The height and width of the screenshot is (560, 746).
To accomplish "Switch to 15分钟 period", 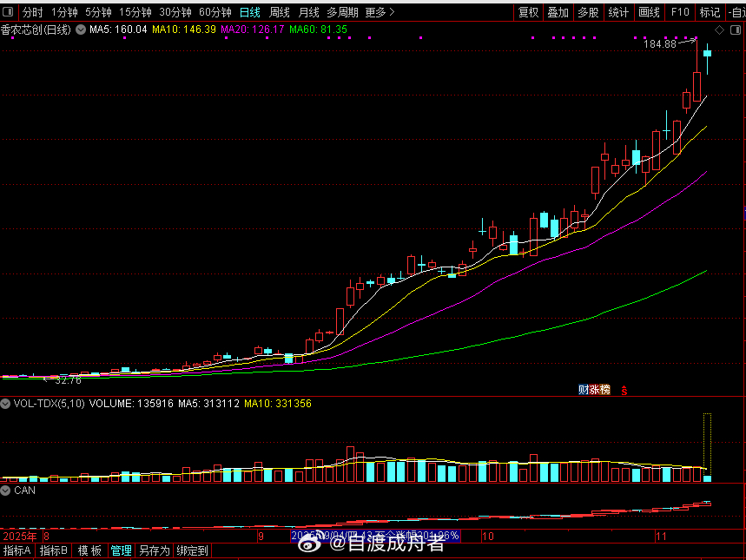I will pyautogui.click(x=135, y=12).
